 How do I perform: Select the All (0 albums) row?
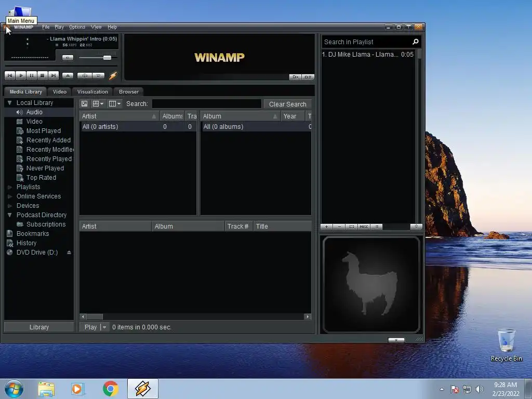(x=256, y=127)
